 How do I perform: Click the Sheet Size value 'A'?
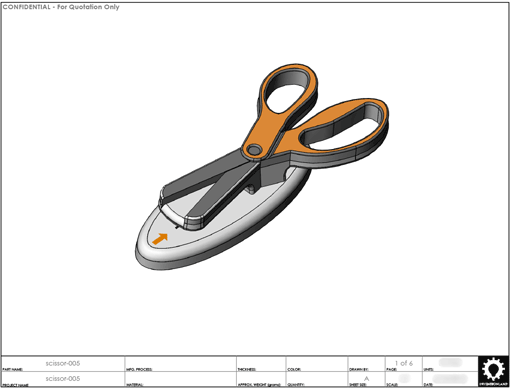pos(367,379)
